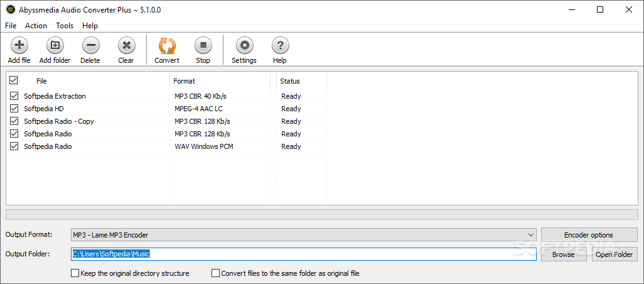Click Ready status of Softpedia Extraction

(x=291, y=97)
